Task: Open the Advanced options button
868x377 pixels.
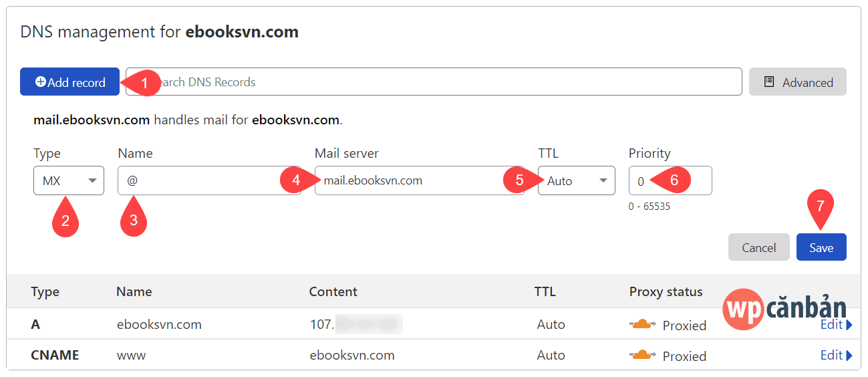Action: click(798, 82)
